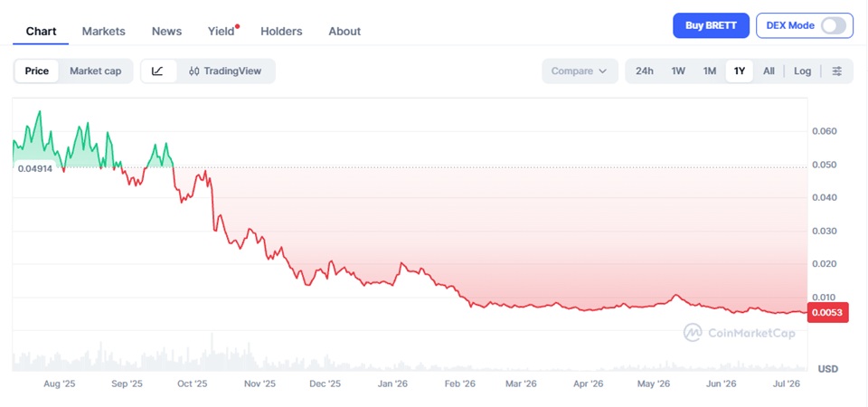
Task: Open the TradingView candlestick chart
Action: click(225, 71)
